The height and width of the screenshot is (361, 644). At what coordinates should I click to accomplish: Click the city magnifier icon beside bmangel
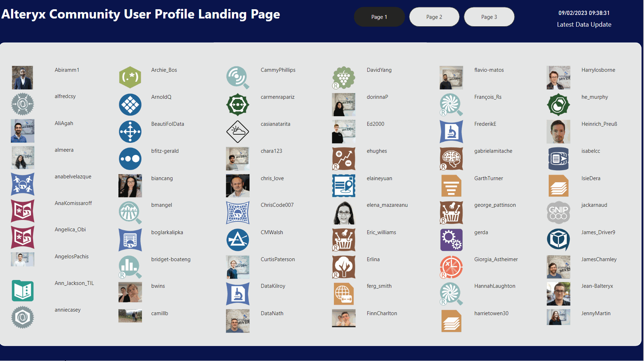[x=130, y=212]
